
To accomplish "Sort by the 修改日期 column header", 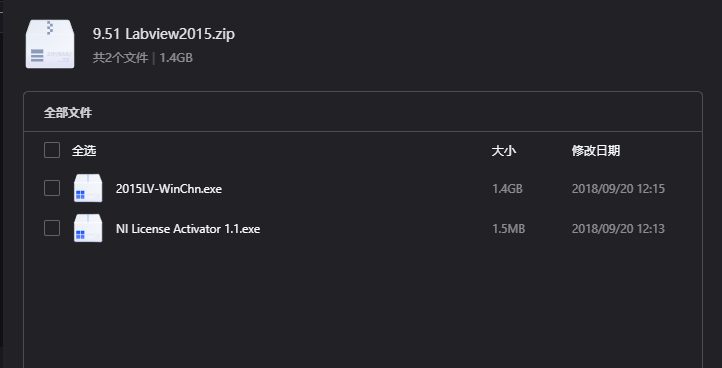I will (x=596, y=151).
